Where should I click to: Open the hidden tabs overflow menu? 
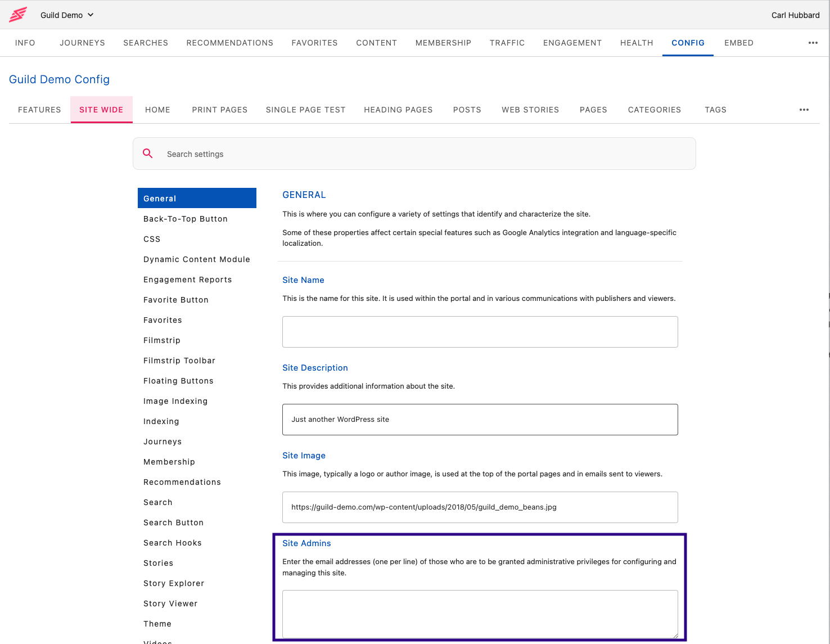[x=804, y=110]
